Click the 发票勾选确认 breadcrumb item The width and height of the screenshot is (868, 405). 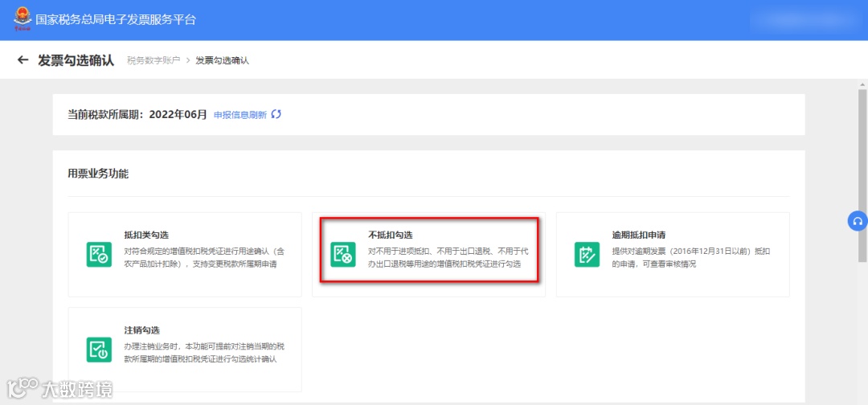point(223,60)
